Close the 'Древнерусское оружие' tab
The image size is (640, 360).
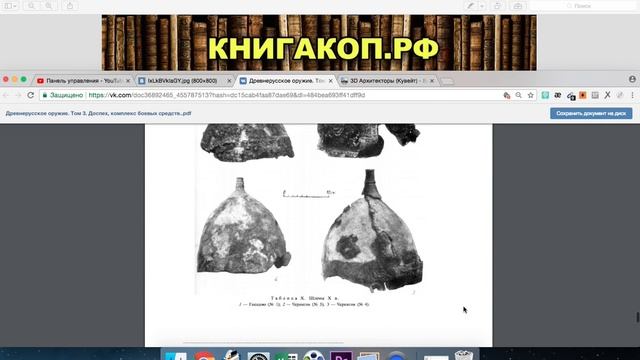[x=330, y=81]
